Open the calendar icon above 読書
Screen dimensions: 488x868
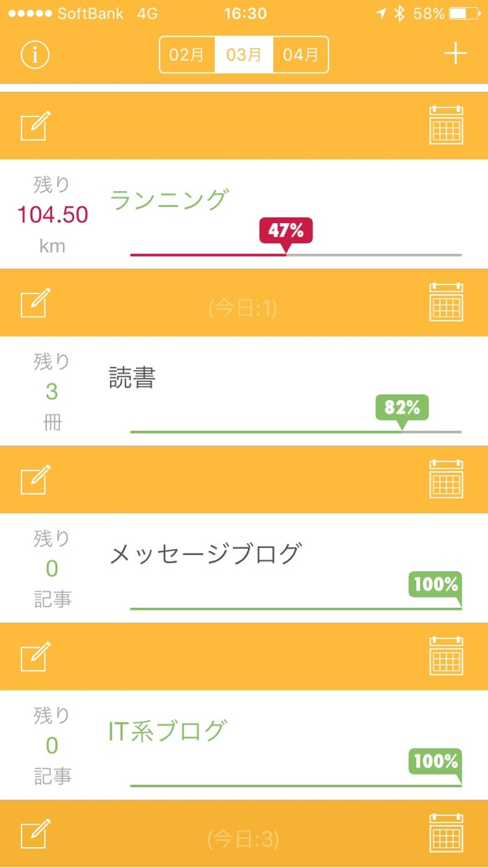coord(446,303)
